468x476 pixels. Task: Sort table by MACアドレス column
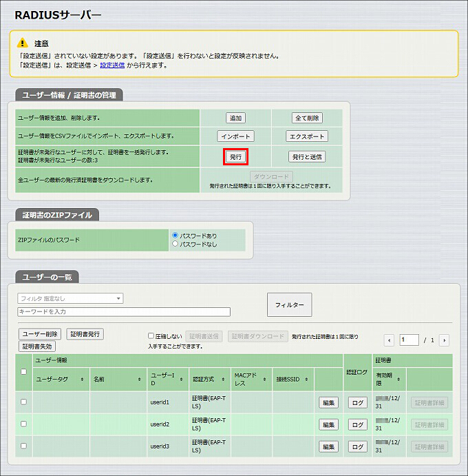tap(264, 379)
